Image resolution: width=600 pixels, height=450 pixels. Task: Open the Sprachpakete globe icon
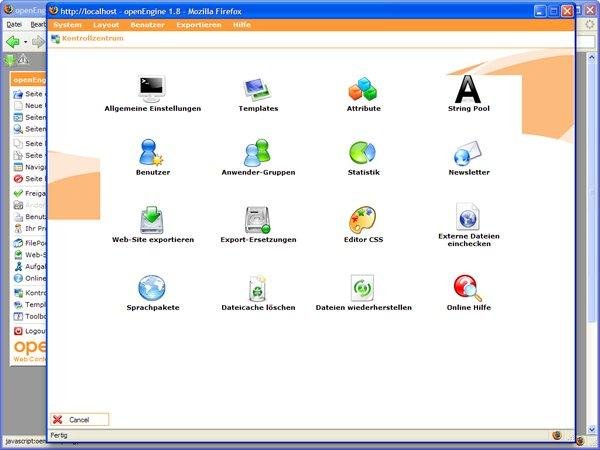[152, 288]
